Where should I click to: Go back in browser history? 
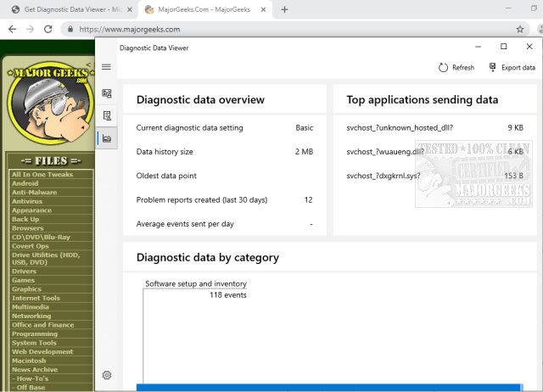click(x=12, y=28)
